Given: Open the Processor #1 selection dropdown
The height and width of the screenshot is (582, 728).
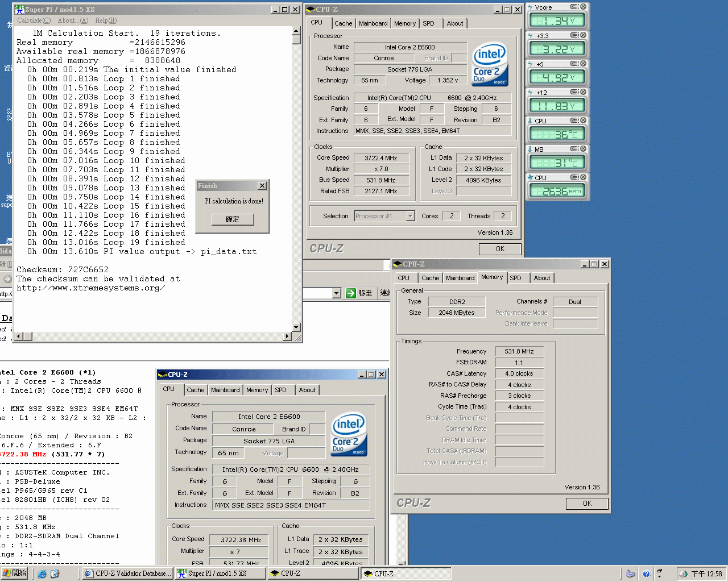Looking at the screenshot, I should 410,216.
